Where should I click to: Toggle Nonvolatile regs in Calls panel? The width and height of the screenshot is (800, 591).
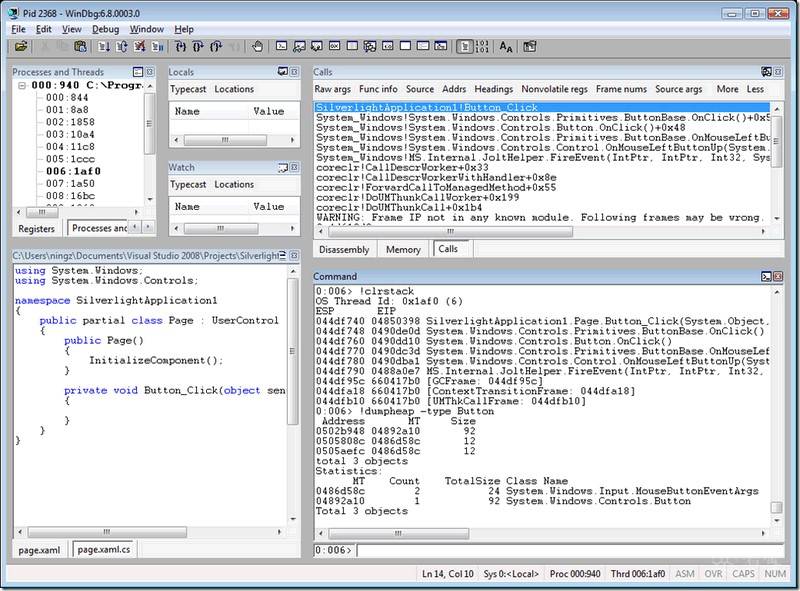click(554, 89)
